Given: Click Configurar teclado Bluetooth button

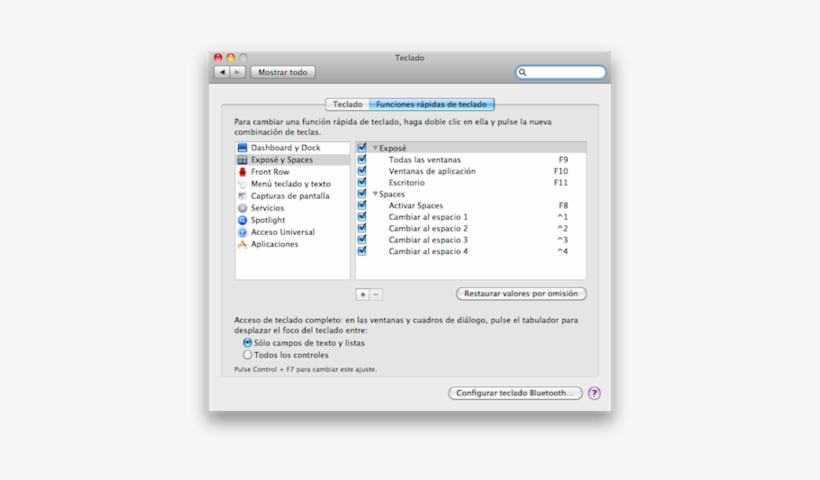Looking at the screenshot, I should (x=515, y=393).
